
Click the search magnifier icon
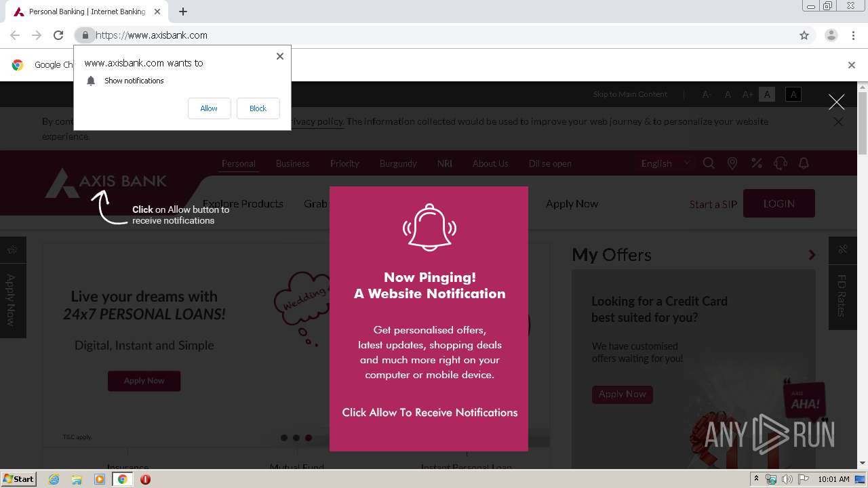(x=709, y=163)
